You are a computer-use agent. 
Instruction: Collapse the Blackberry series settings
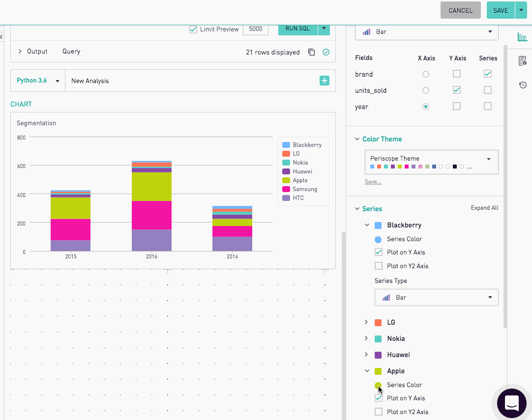(x=367, y=225)
